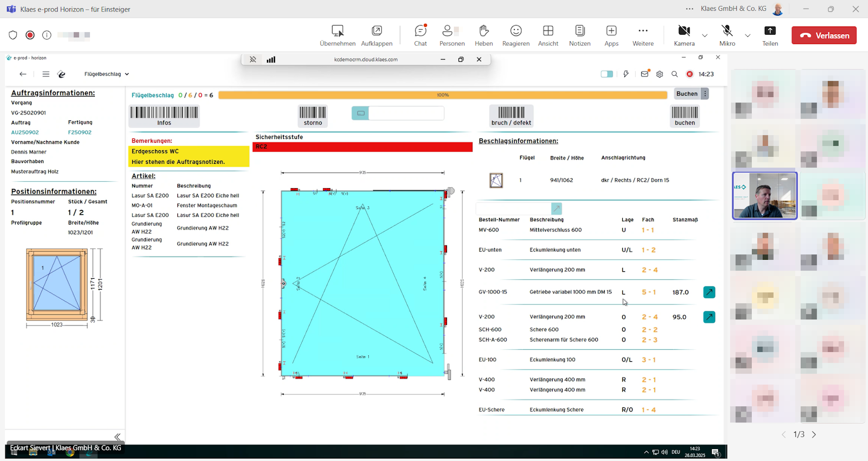The width and height of the screenshot is (868, 461).
Task: Unmute the Mikro microphone
Action: pos(727,35)
